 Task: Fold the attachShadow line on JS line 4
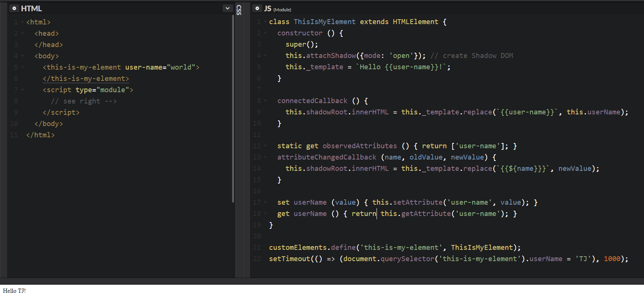pyautogui.click(x=266, y=56)
